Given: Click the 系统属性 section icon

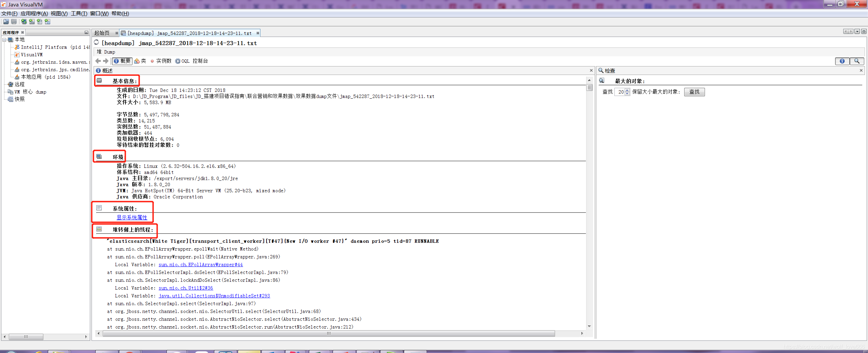Looking at the screenshot, I should tap(99, 208).
